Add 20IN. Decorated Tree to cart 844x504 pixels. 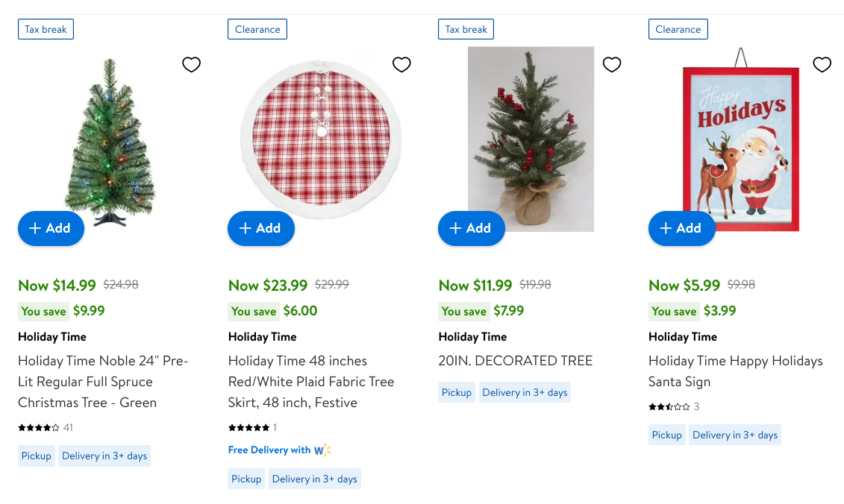(x=472, y=228)
